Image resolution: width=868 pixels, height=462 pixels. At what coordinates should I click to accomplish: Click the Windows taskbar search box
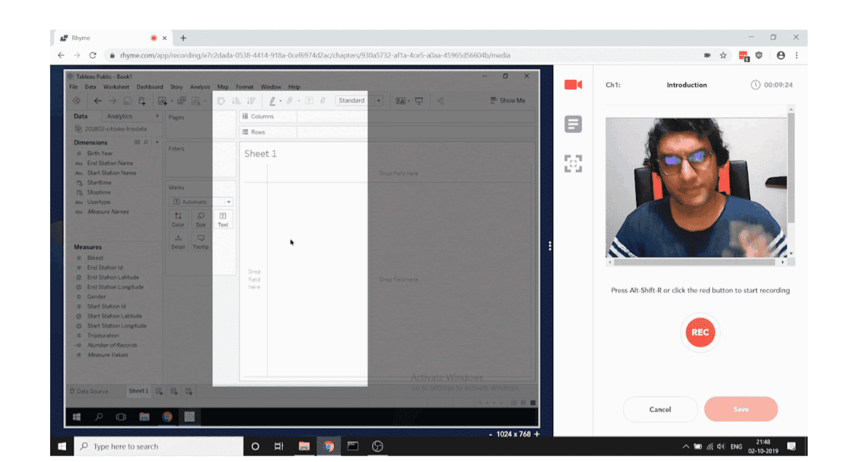(159, 447)
